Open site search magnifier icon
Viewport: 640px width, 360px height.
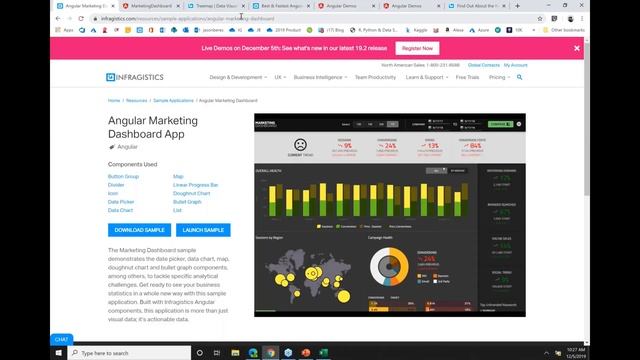(520, 77)
